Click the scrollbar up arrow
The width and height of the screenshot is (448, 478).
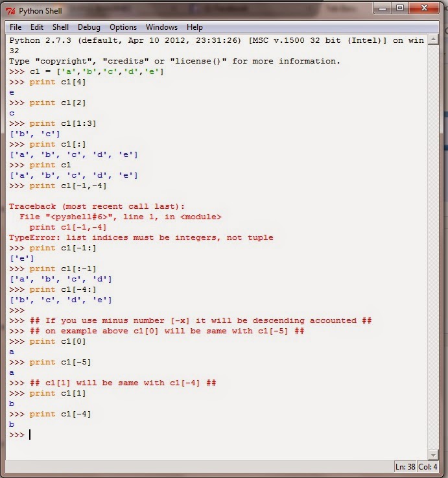click(433, 40)
